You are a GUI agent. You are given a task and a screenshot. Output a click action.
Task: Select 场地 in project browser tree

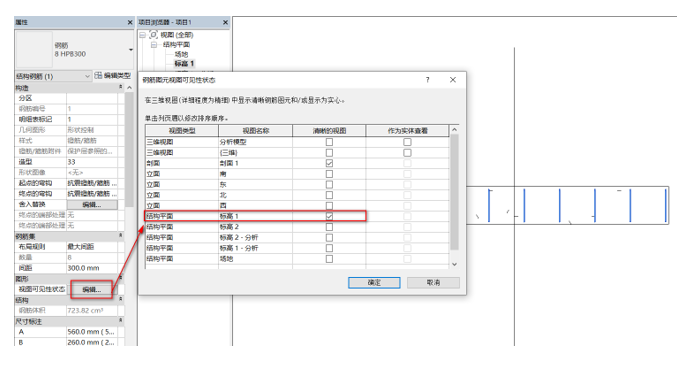pos(181,54)
